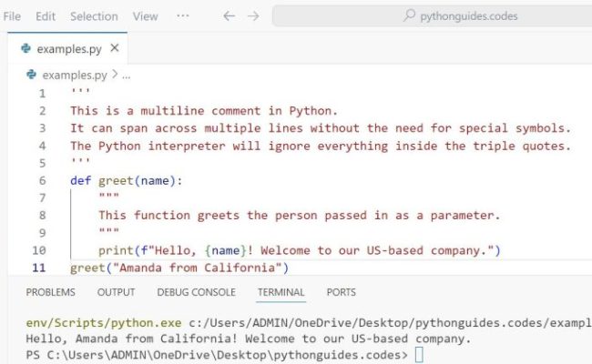592x364 pixels.
Task: Switch to the TERMINAL panel tab
Action: click(281, 292)
